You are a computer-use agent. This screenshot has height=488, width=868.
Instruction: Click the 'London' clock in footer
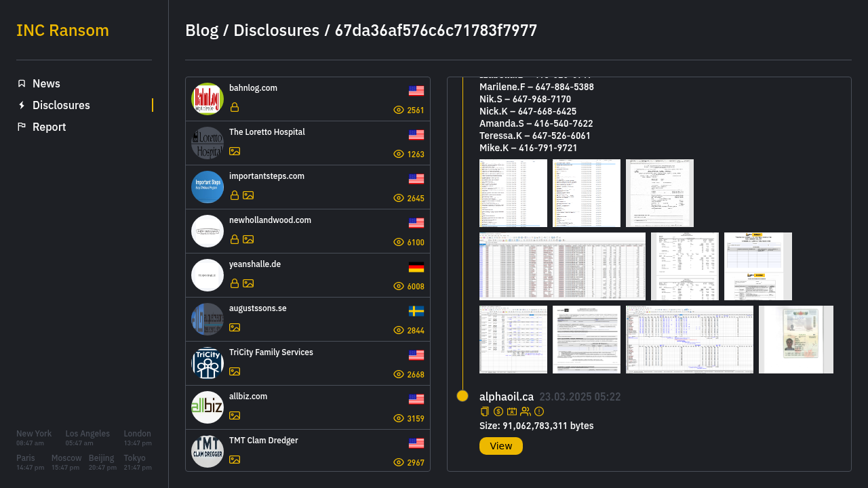click(x=138, y=438)
